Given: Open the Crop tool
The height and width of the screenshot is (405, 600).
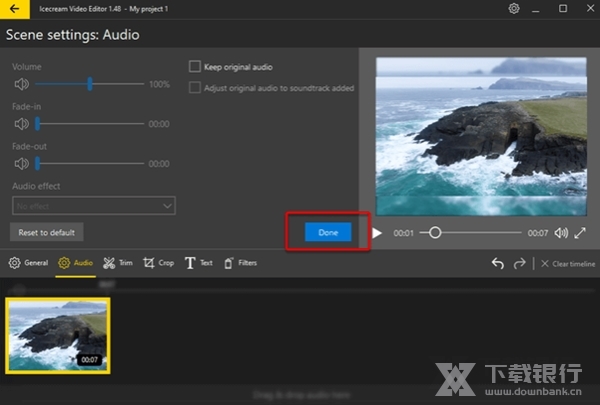Looking at the screenshot, I should coord(158,263).
